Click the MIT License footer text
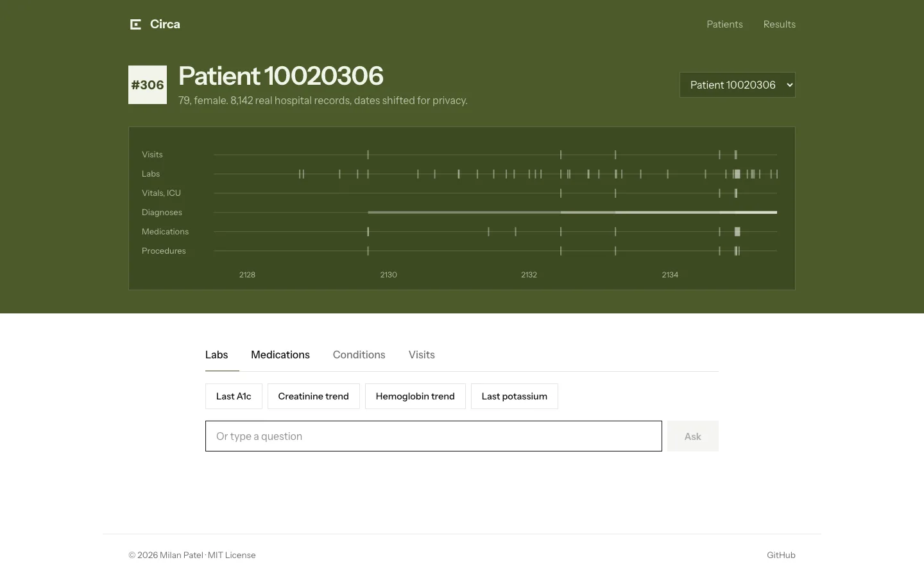Screen dimensions: 924x578 click(232, 555)
